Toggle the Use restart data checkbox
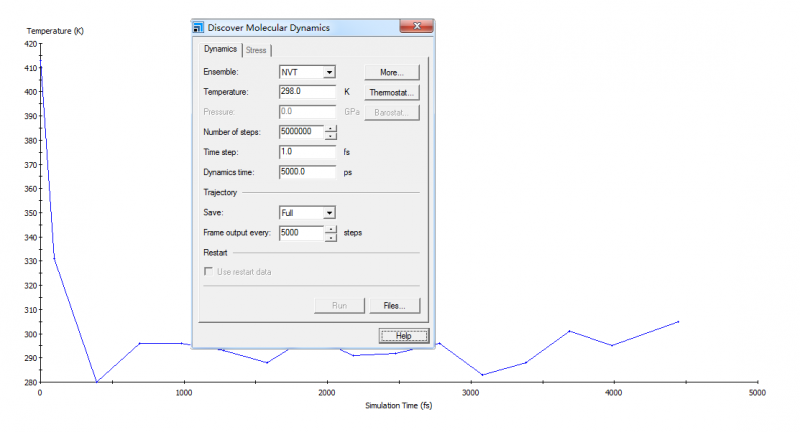This screenshot has height=432, width=800. pyautogui.click(x=208, y=271)
